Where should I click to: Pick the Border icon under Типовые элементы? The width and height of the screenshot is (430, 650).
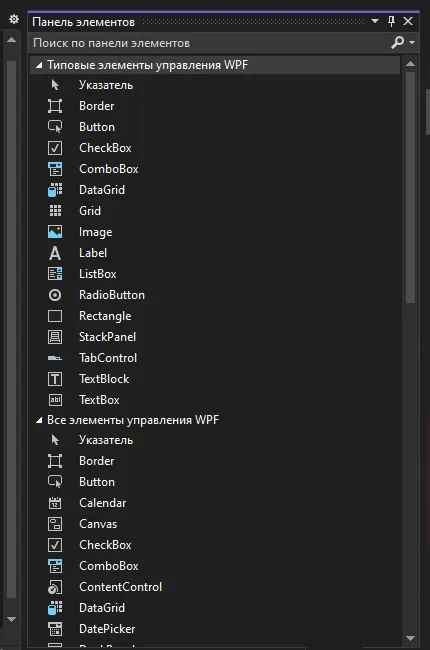(x=55, y=106)
